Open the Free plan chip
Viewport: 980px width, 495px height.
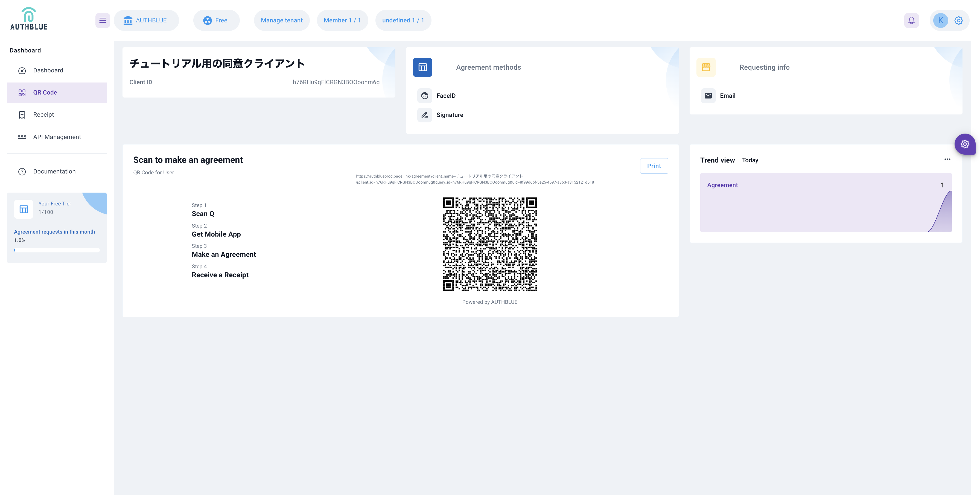pos(216,20)
